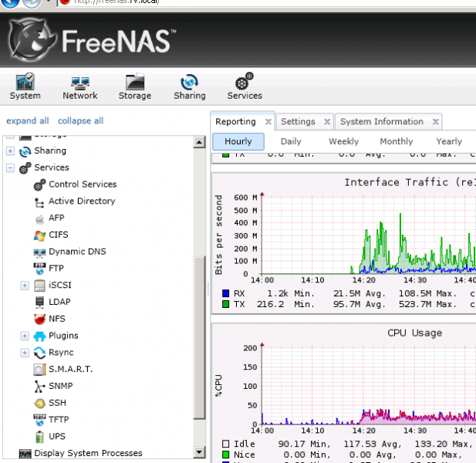Close the Settings tab
The width and height of the screenshot is (476, 463).
tap(327, 122)
